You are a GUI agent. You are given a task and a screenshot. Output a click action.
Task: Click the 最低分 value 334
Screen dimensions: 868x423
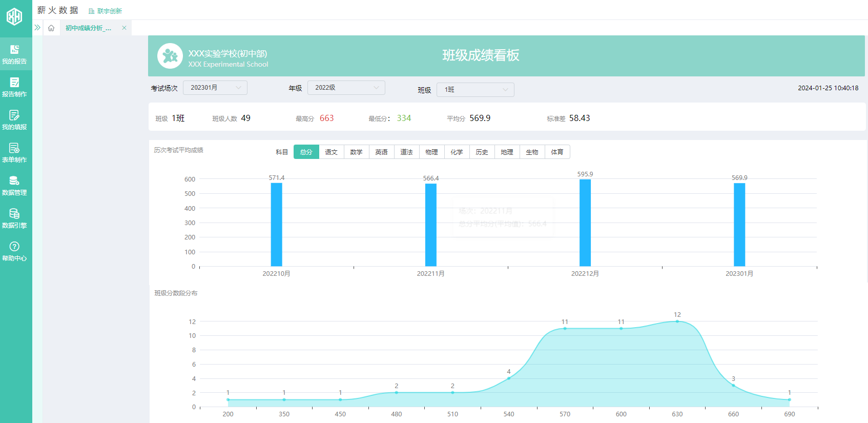tap(404, 118)
